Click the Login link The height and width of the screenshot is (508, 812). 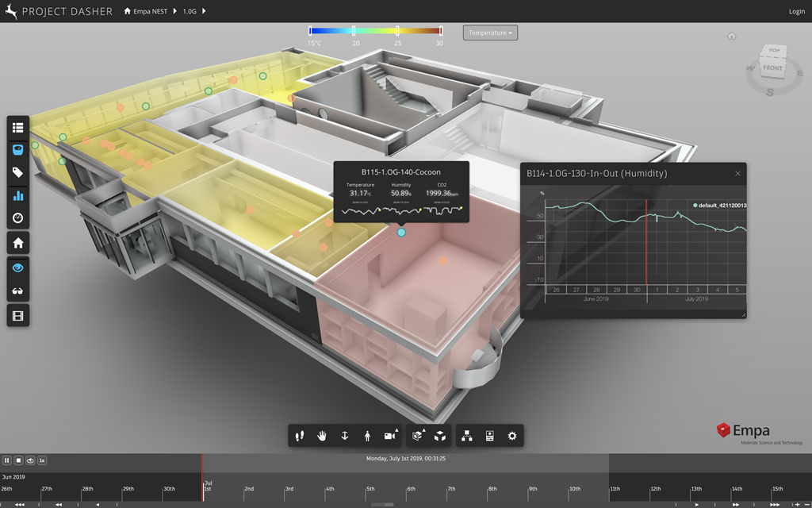tap(796, 12)
